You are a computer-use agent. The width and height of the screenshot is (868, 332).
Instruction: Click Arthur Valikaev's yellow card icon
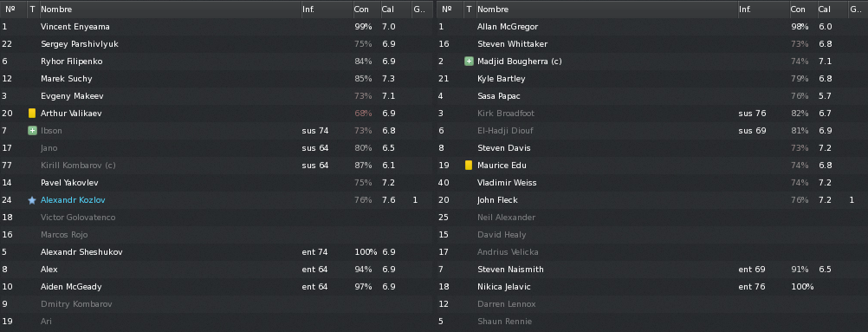click(x=32, y=113)
